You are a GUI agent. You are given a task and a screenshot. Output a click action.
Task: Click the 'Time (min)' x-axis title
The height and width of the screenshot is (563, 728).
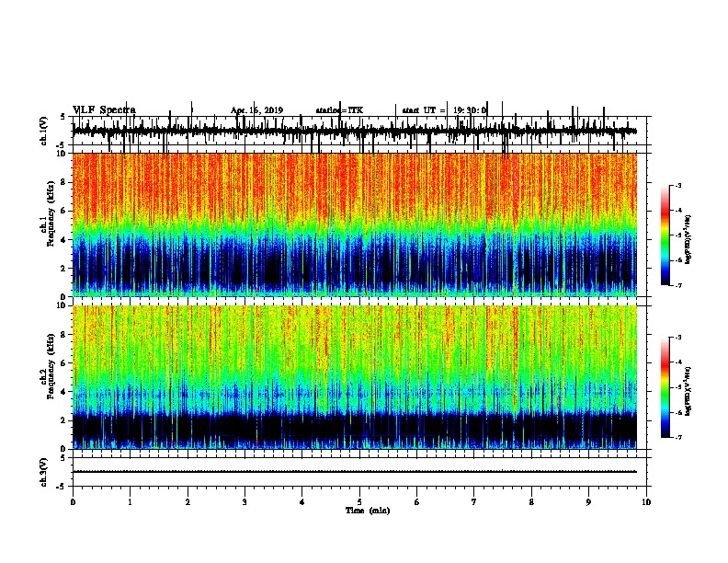(x=368, y=511)
